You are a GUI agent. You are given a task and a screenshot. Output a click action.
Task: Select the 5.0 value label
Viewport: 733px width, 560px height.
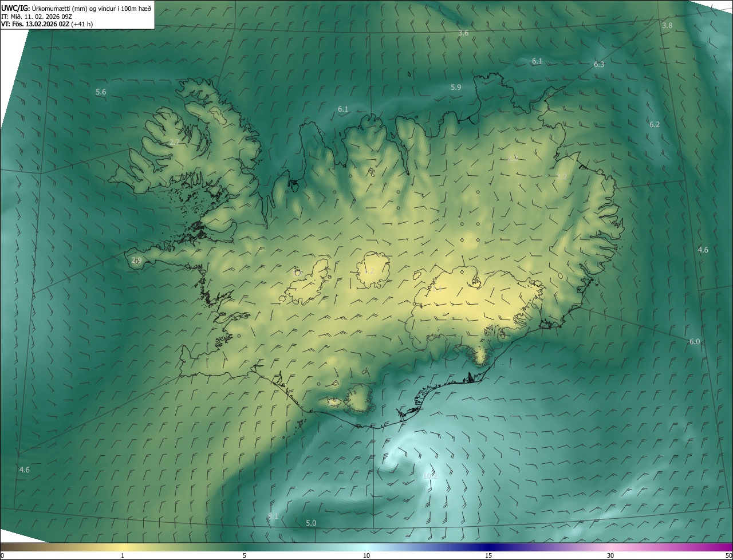[311, 523]
